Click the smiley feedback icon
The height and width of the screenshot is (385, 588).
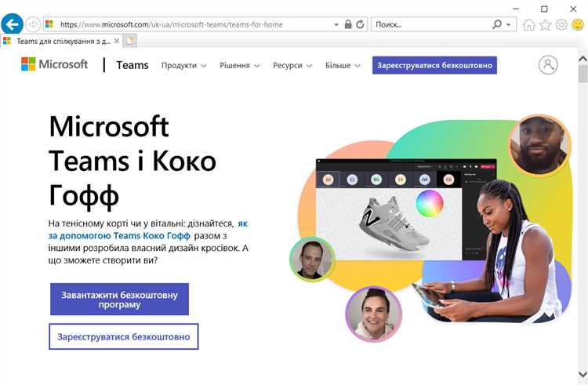click(578, 25)
